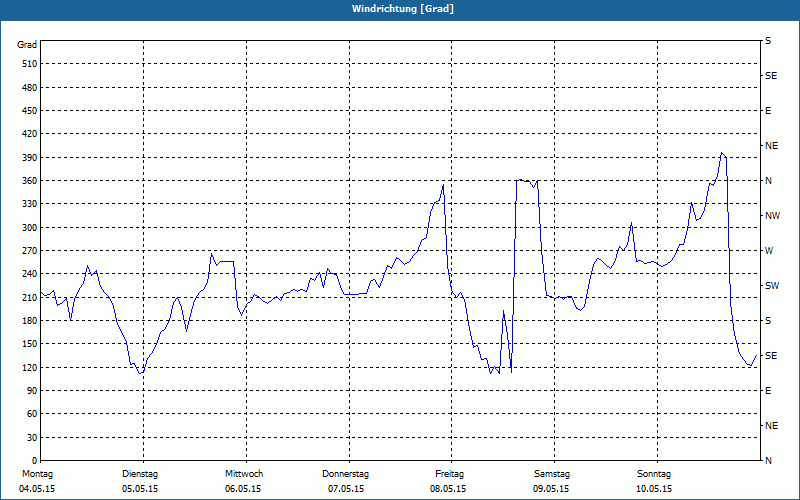Select the 330 y-axis tick label

[x=30, y=204]
